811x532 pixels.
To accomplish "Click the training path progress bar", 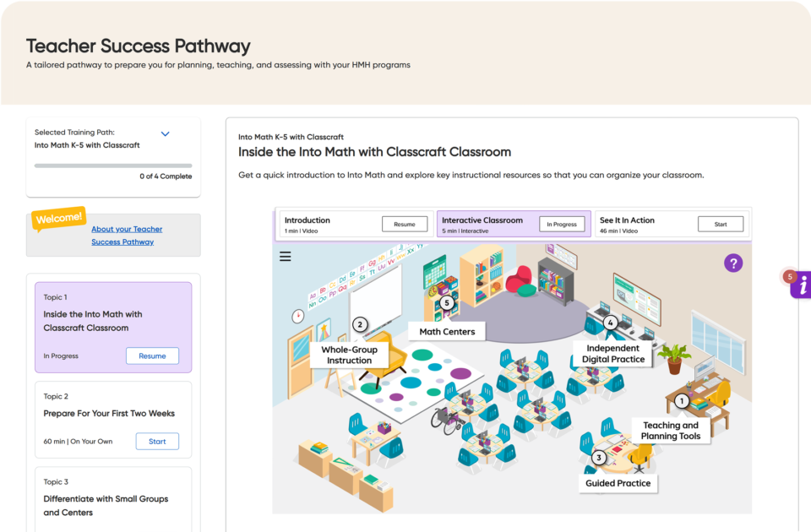I will [113, 166].
